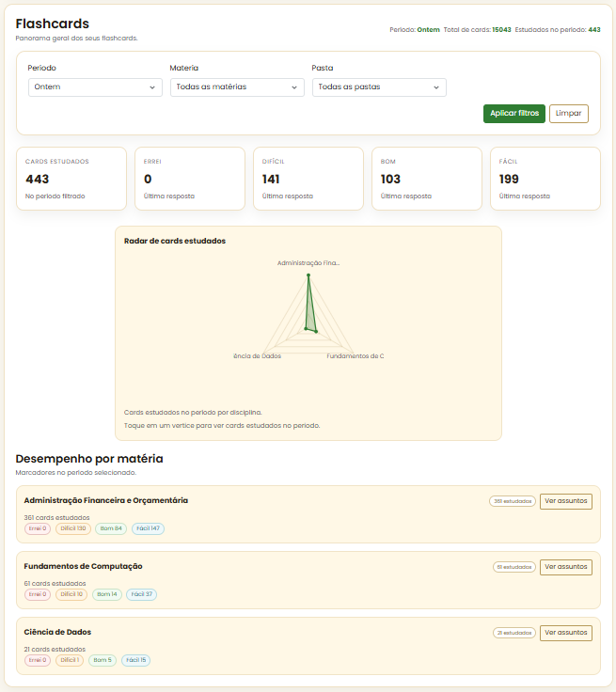Screen dimensions: 616x692
Task: Open the Pasta dropdown menu
Action: tap(379, 87)
